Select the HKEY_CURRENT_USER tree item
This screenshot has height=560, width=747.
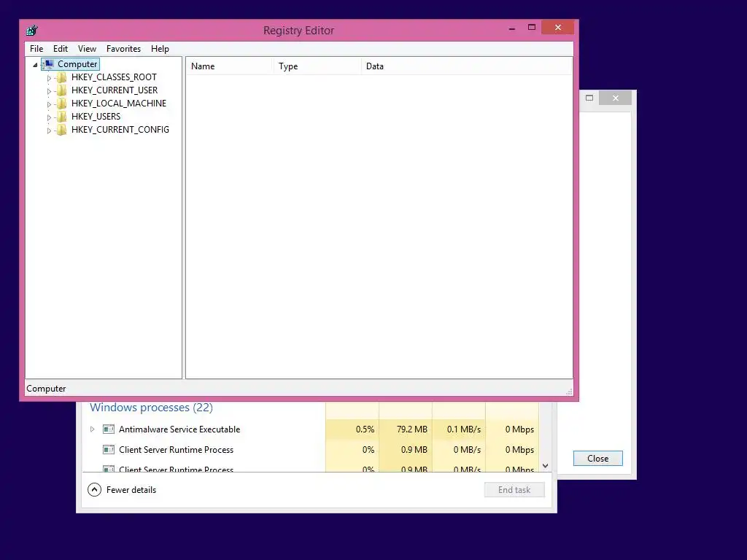(x=115, y=90)
